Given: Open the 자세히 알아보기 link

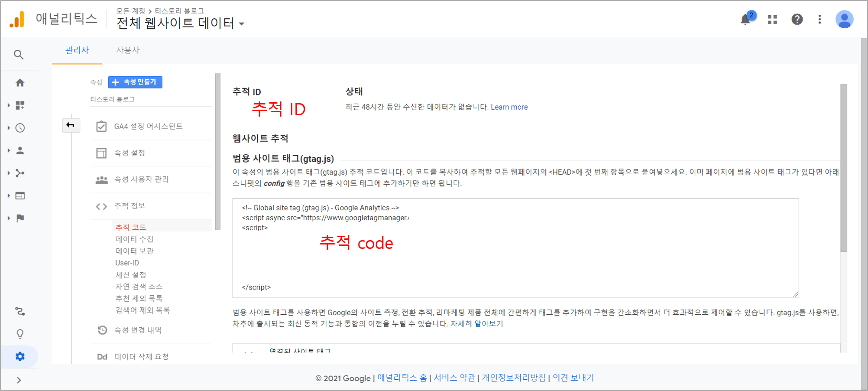Looking at the screenshot, I should [476, 323].
